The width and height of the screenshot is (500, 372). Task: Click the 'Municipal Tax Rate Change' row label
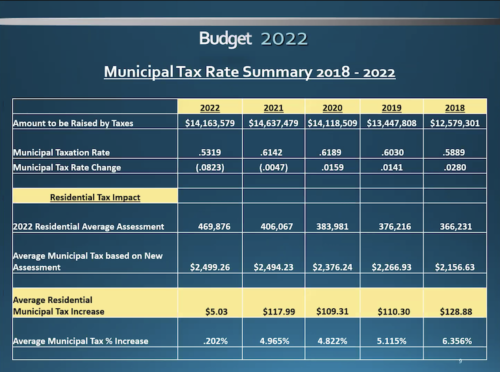point(67,167)
